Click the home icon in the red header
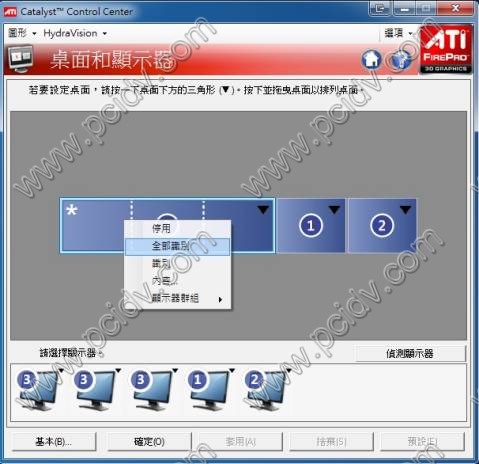 pyautogui.click(x=371, y=59)
